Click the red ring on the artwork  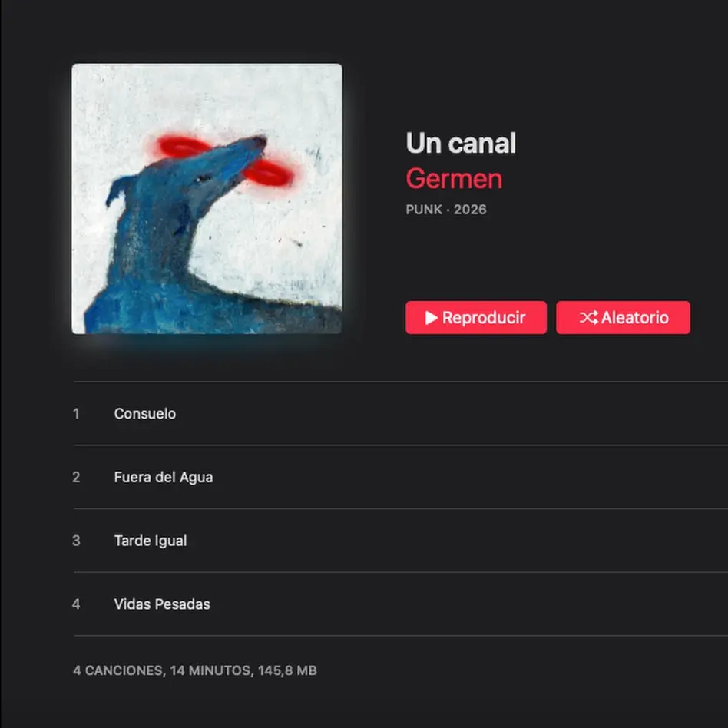click(226, 160)
